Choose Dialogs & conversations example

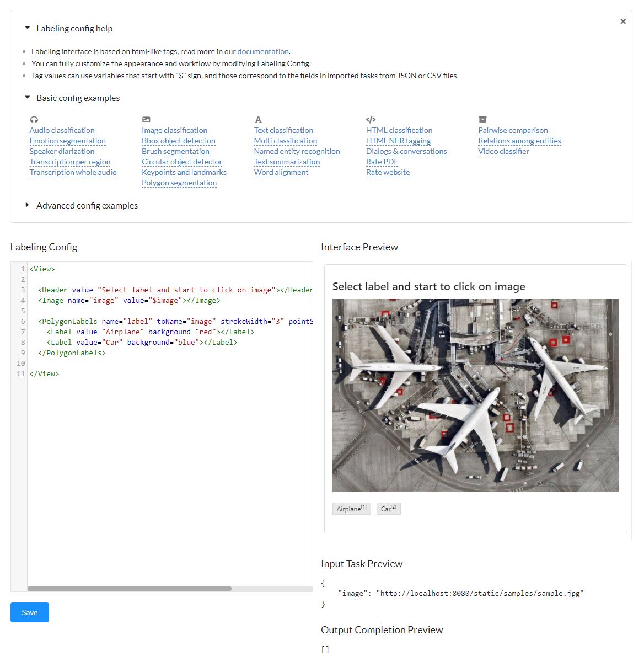click(x=406, y=152)
